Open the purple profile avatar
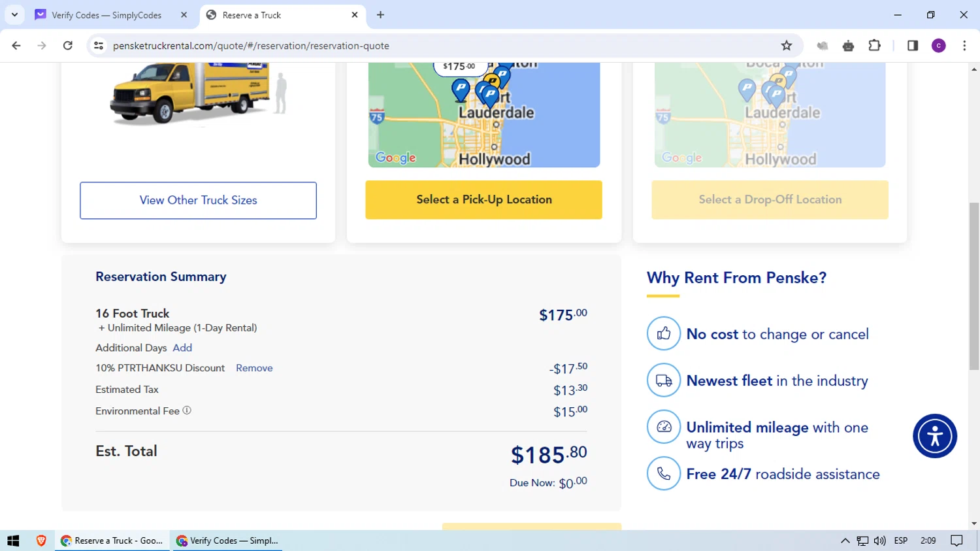Screen dimensions: 980x551 tap(939, 46)
